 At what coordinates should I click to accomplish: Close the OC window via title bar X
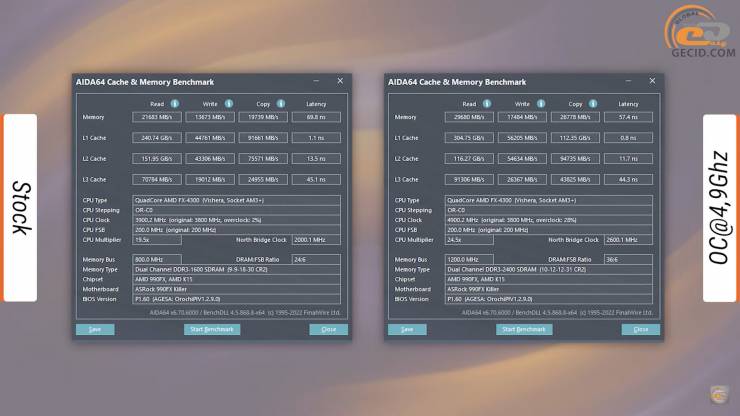[652, 81]
